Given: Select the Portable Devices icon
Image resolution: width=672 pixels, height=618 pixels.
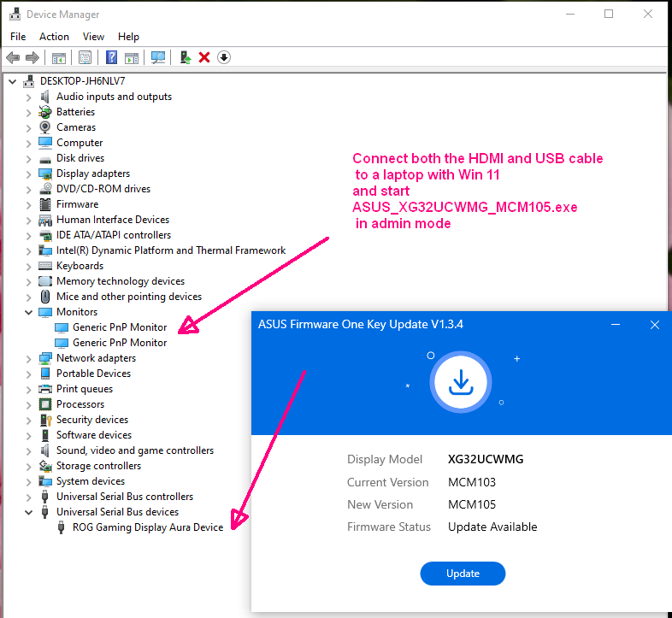Looking at the screenshot, I should [45, 374].
